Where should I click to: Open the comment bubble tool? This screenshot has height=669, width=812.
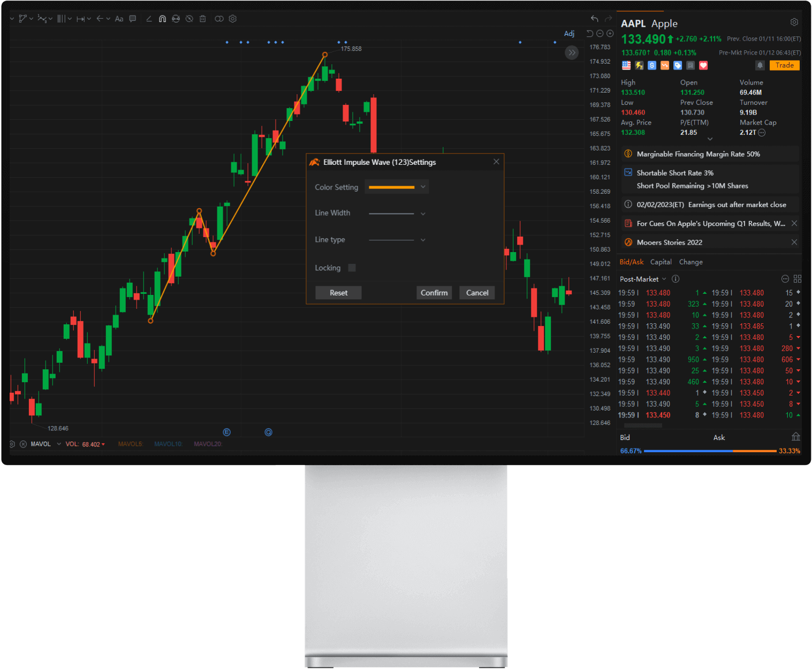coord(132,19)
